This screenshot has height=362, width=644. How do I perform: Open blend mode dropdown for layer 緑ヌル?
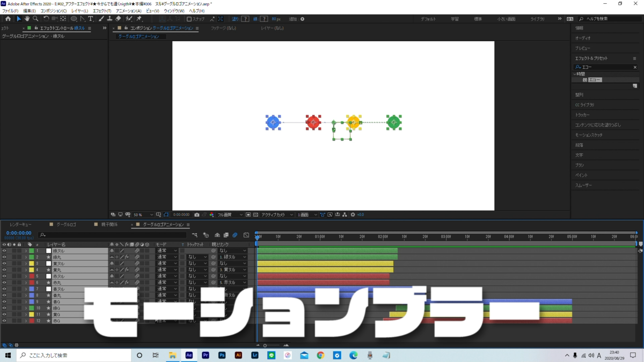167,250
